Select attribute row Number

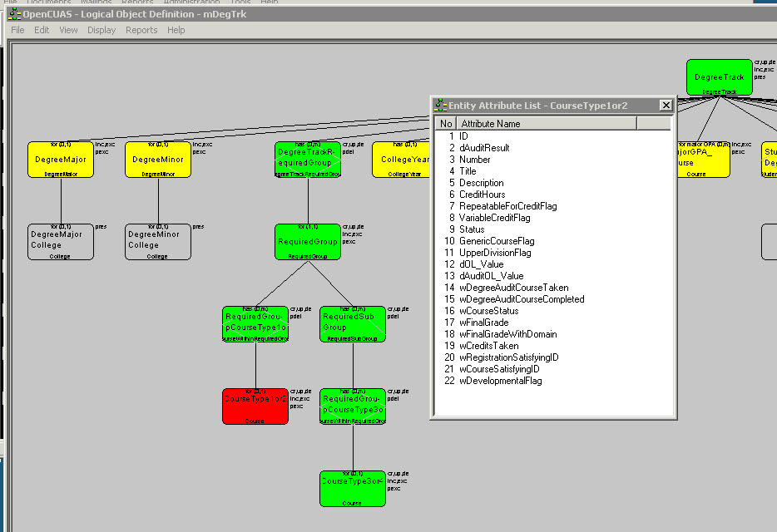(x=553, y=160)
